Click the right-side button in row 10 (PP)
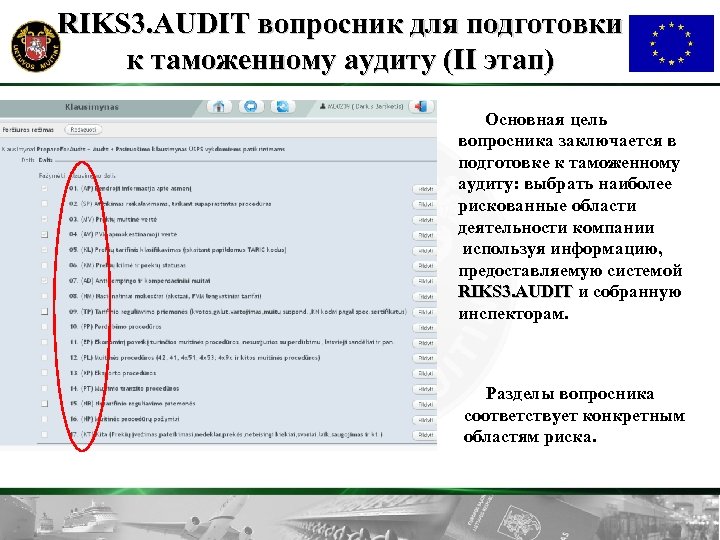Screen dimensions: 720x540 pos(424,327)
